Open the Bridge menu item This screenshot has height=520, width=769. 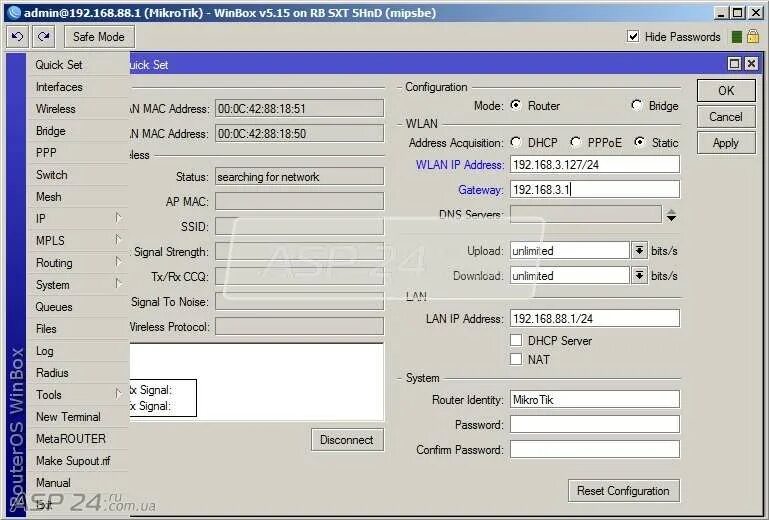coord(78,131)
